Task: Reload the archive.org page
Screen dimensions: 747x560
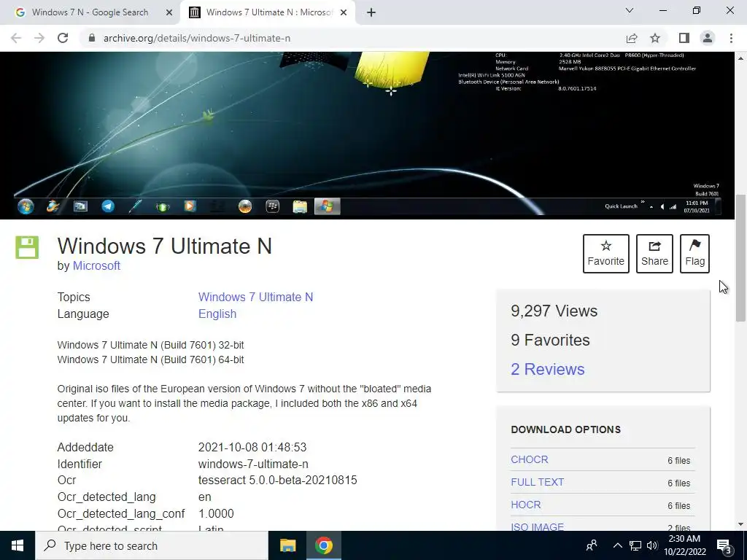Action: tap(63, 38)
